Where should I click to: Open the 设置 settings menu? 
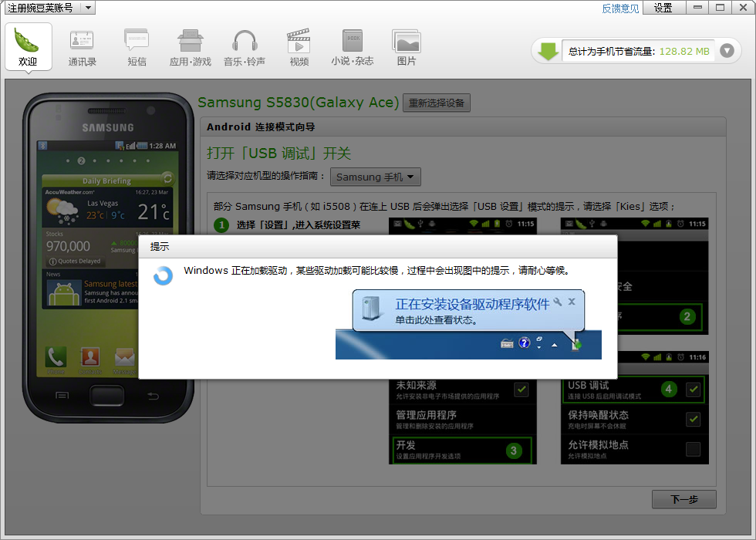click(x=663, y=8)
